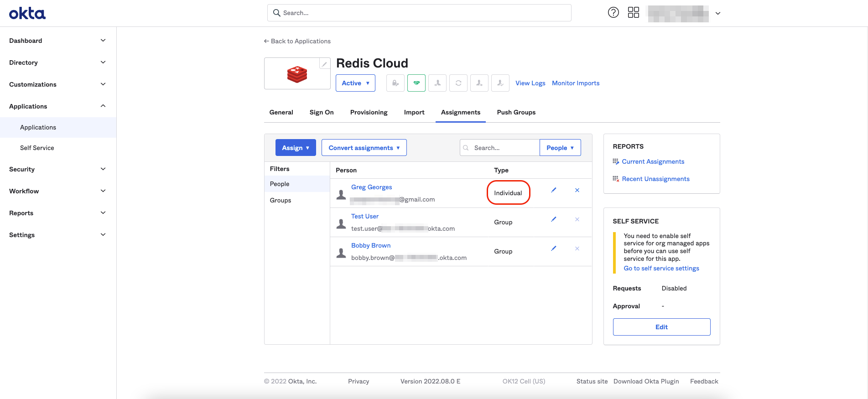Remove Greg Georges assignment with X

[577, 190]
